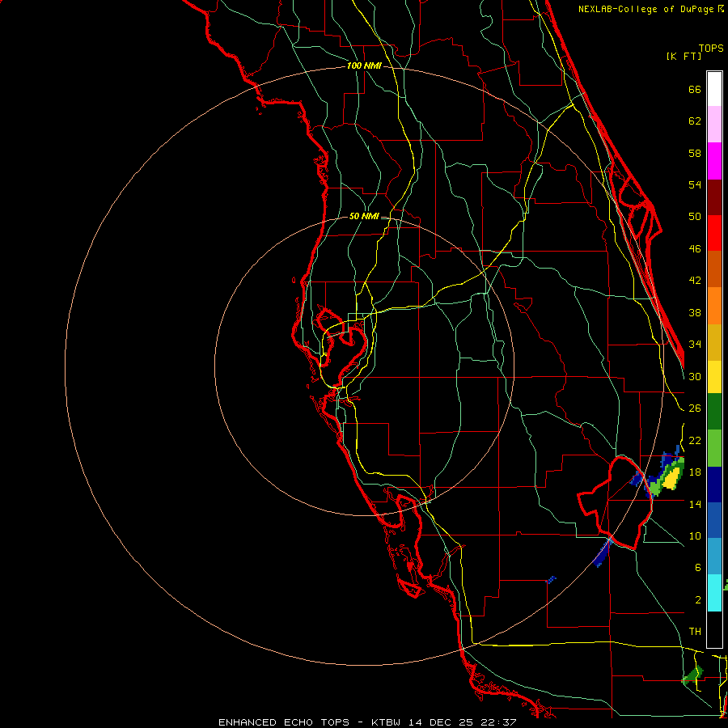Image resolution: width=728 pixels, height=728 pixels.
Task: Click the '34' legend value
Action: pos(695,344)
